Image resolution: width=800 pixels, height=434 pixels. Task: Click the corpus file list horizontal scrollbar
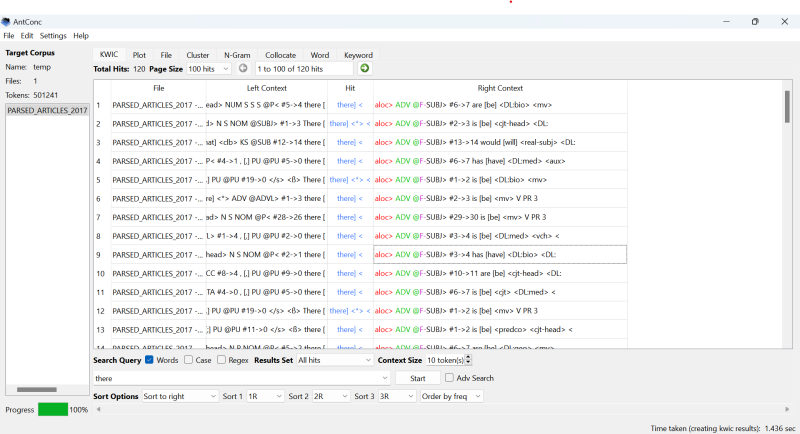click(37, 390)
